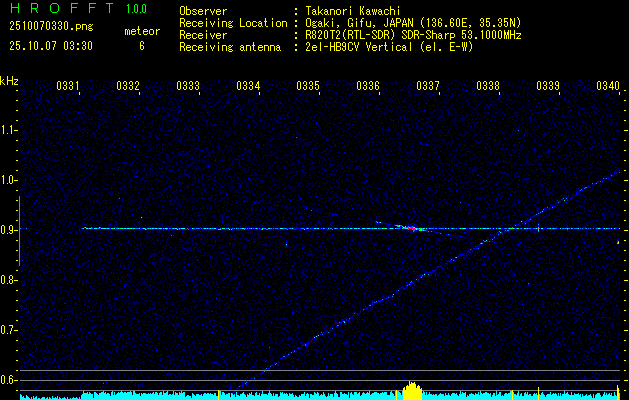
Task: Click receiver text R820T2(RTL-SDR) SDR-Sharp 53.1000MHz
Action: click(x=413, y=35)
